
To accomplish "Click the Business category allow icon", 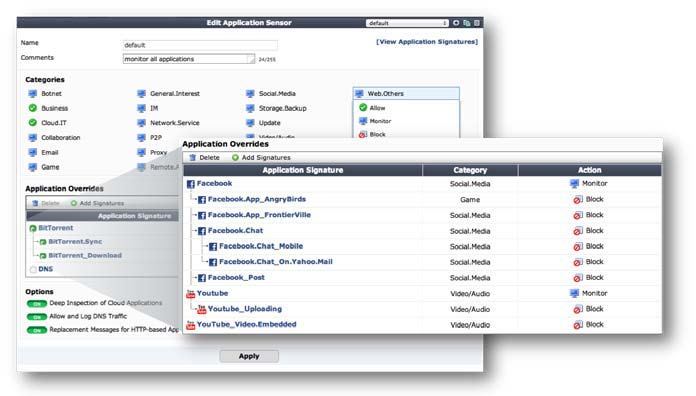I will 32,108.
